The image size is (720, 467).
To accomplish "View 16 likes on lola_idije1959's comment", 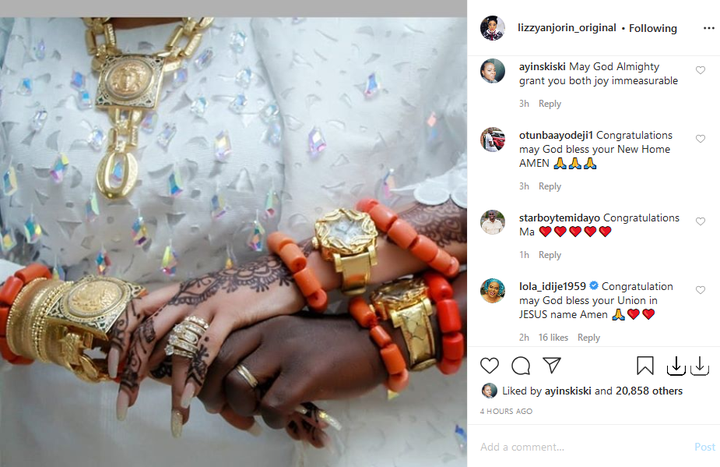I will (553, 338).
